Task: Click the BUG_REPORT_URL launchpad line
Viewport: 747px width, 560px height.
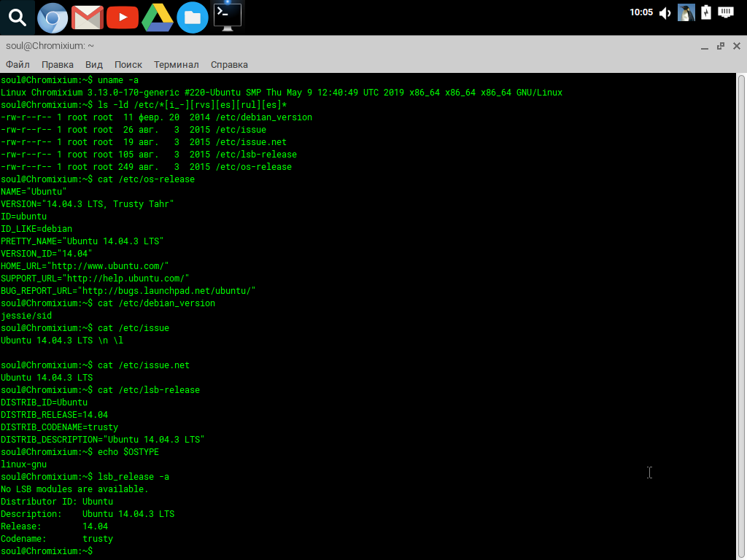Action: (x=128, y=290)
